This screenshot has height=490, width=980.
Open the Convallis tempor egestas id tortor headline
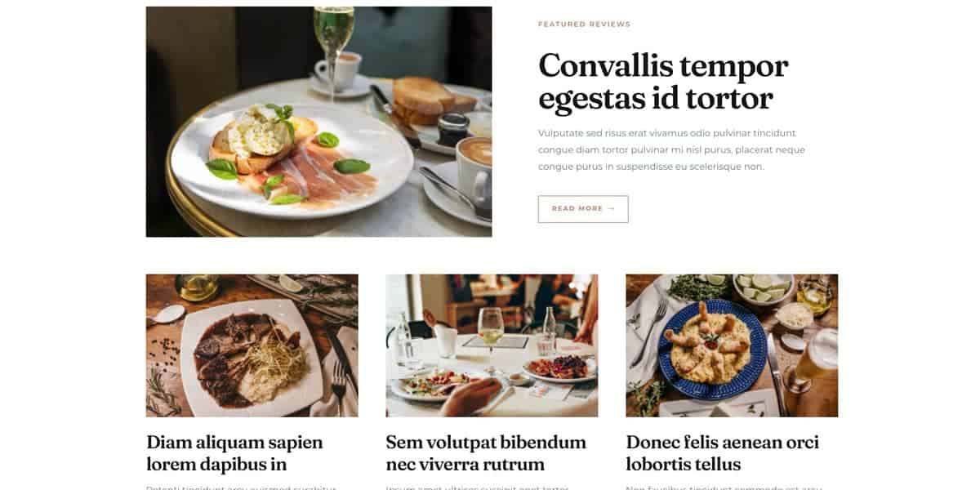coord(663,81)
